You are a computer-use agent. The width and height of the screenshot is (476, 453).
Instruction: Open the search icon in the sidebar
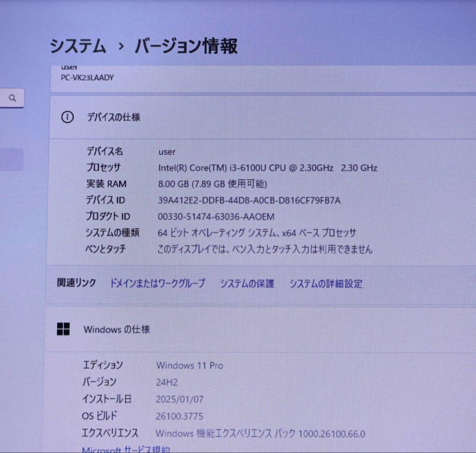coord(12,98)
